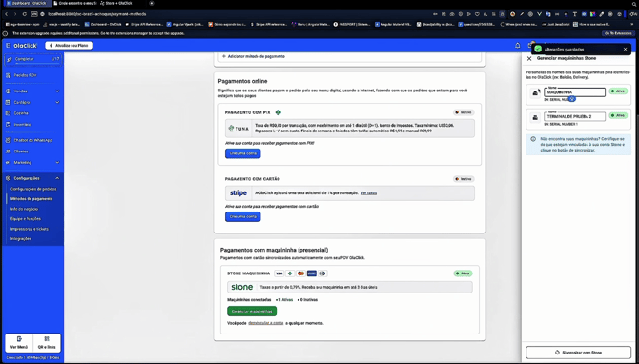
Task: Click the info icon in the blue notice
Action: click(x=533, y=139)
